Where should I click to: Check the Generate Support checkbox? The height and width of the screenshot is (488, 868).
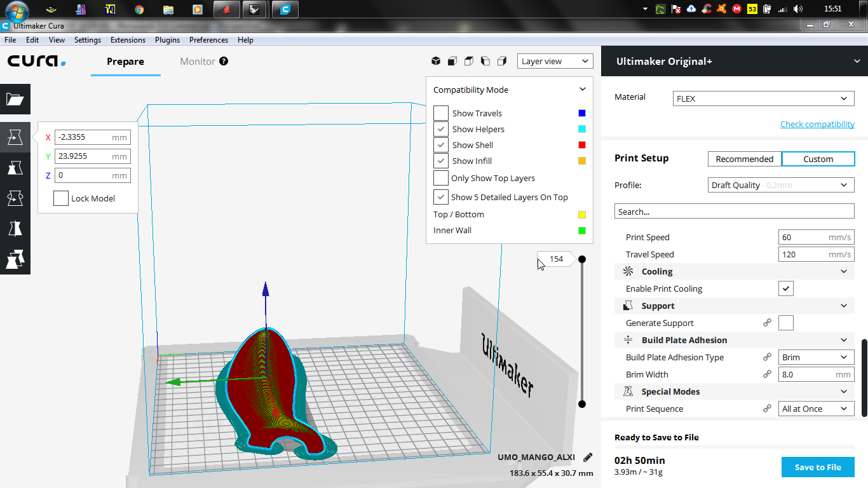click(x=786, y=323)
